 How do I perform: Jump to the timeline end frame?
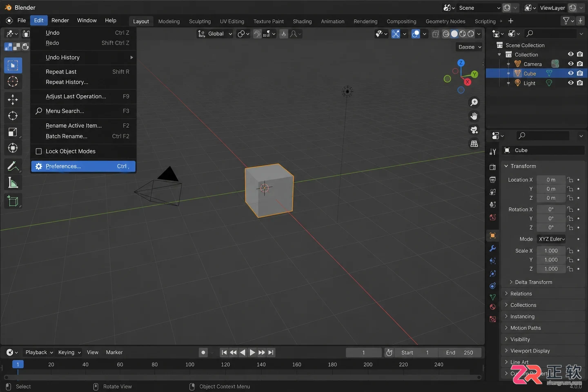click(271, 352)
